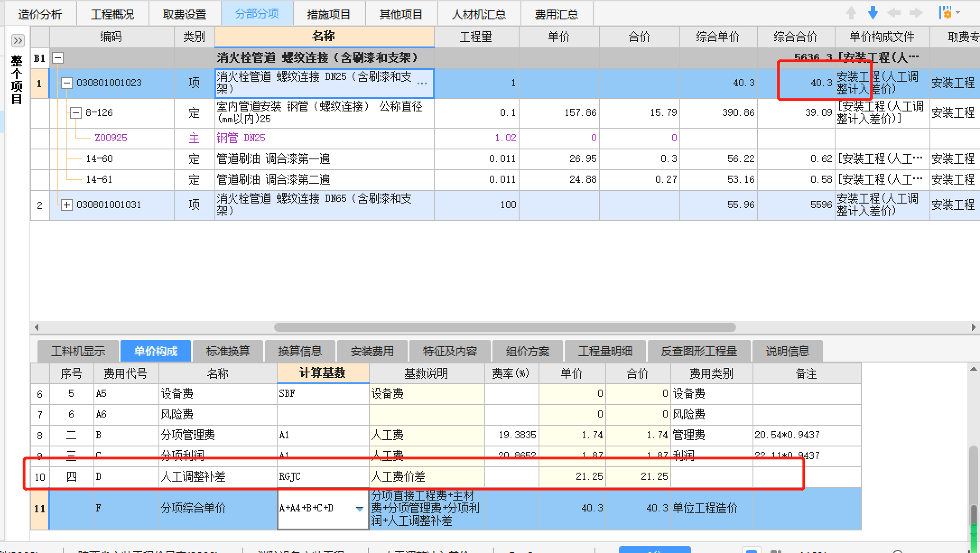Click the gray move-up arrow icon
This screenshot has height=553, width=980.
click(851, 13)
